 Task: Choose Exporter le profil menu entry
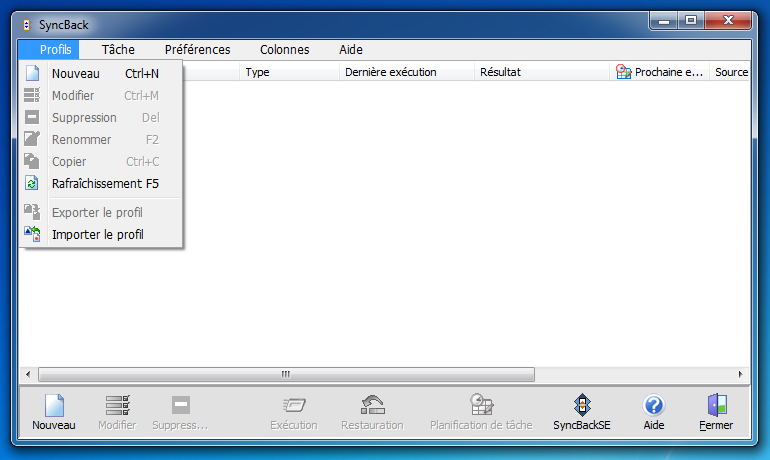tap(101, 213)
